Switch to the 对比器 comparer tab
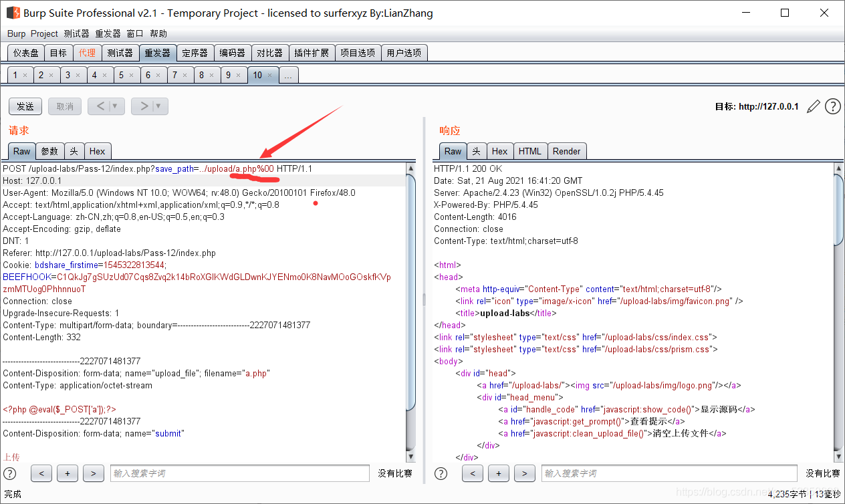Image resolution: width=845 pixels, height=504 pixels. point(269,53)
